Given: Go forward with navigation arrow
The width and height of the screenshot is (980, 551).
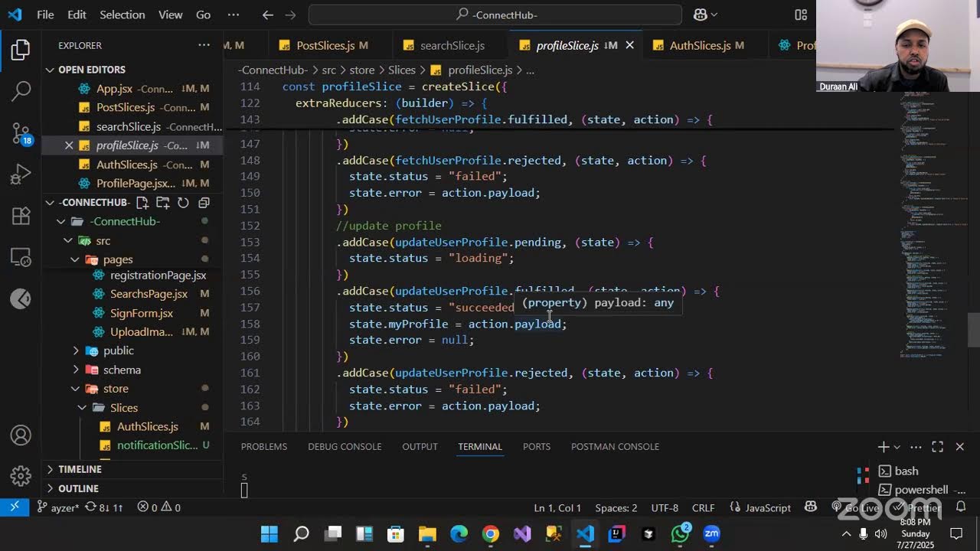Looking at the screenshot, I should [x=289, y=15].
